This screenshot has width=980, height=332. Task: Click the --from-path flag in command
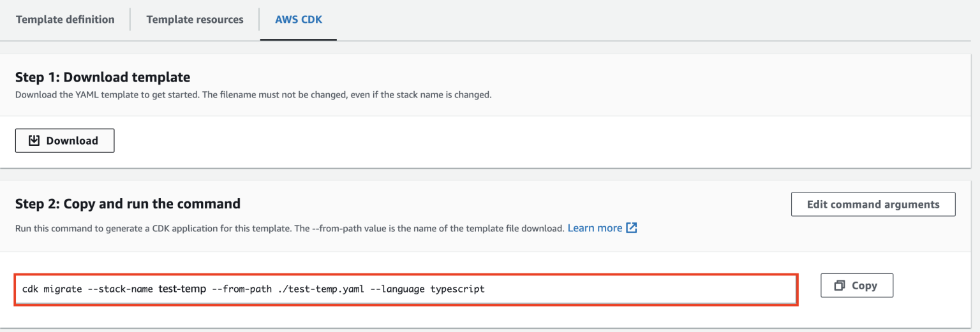(242, 289)
